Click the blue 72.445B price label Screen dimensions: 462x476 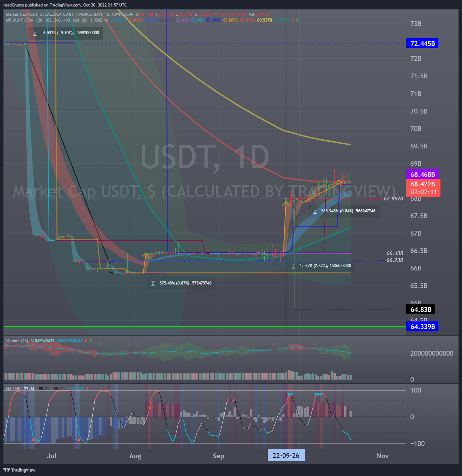[422, 43]
